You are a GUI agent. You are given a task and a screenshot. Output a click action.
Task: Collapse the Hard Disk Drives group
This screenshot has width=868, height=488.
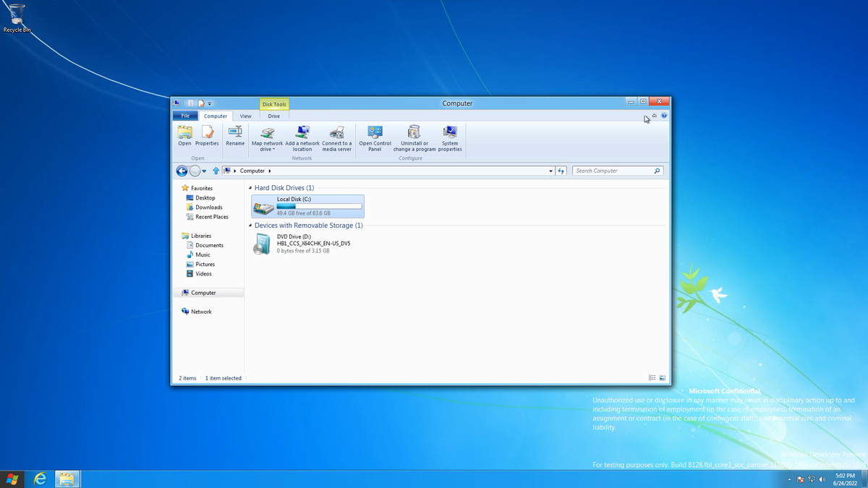pyautogui.click(x=250, y=188)
